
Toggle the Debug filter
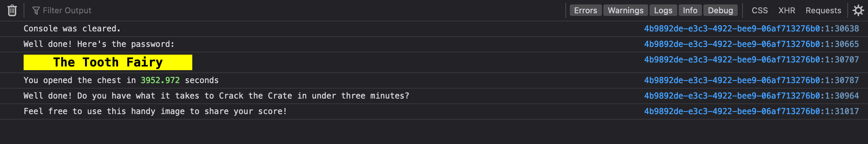tap(720, 10)
